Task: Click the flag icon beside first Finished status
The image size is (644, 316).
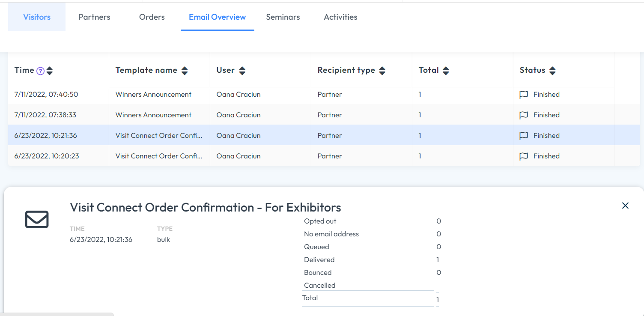Action: 523,95
